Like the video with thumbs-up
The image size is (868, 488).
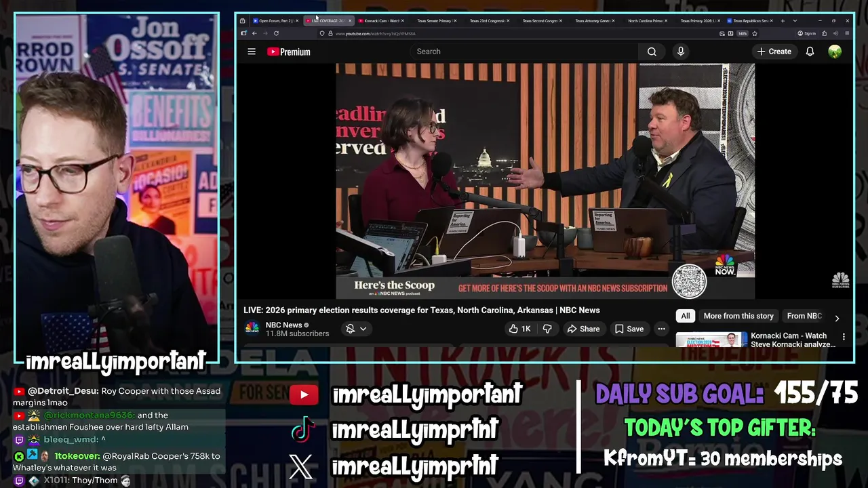click(x=519, y=329)
